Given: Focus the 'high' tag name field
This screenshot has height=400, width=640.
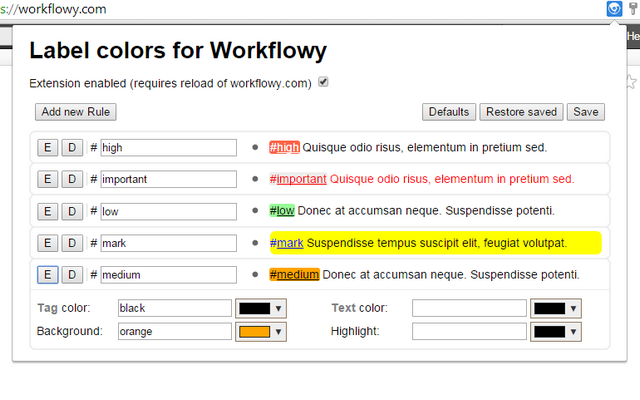Looking at the screenshot, I should pos(169,147).
